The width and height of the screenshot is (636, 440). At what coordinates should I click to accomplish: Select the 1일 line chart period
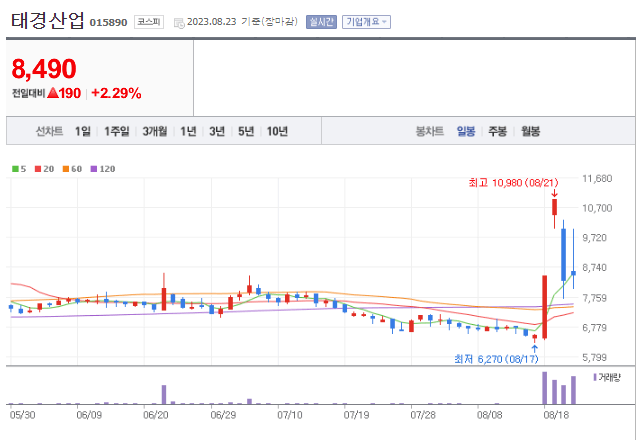point(83,131)
